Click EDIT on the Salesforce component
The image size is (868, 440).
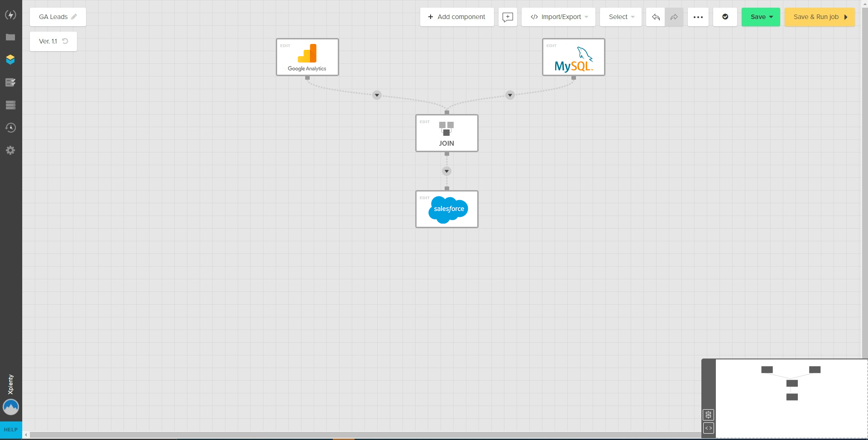coord(425,198)
